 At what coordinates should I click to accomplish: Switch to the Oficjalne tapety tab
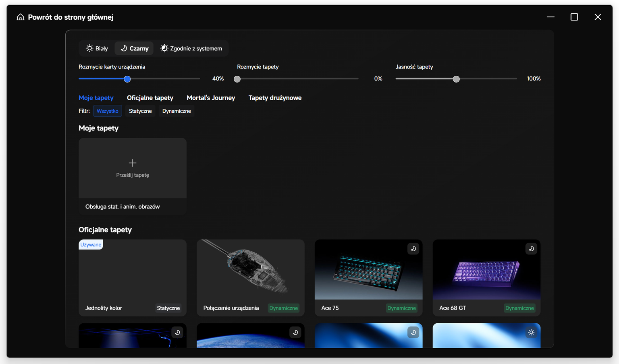(x=150, y=98)
